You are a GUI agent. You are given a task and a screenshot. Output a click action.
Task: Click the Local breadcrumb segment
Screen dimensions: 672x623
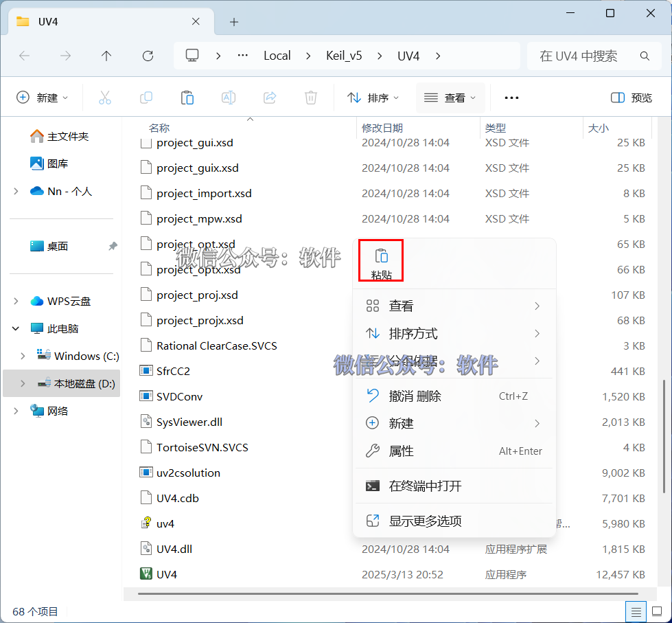click(277, 56)
